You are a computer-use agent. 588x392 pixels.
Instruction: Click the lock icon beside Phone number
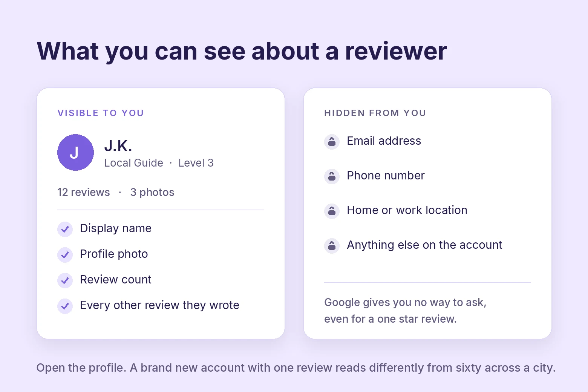[x=332, y=176]
